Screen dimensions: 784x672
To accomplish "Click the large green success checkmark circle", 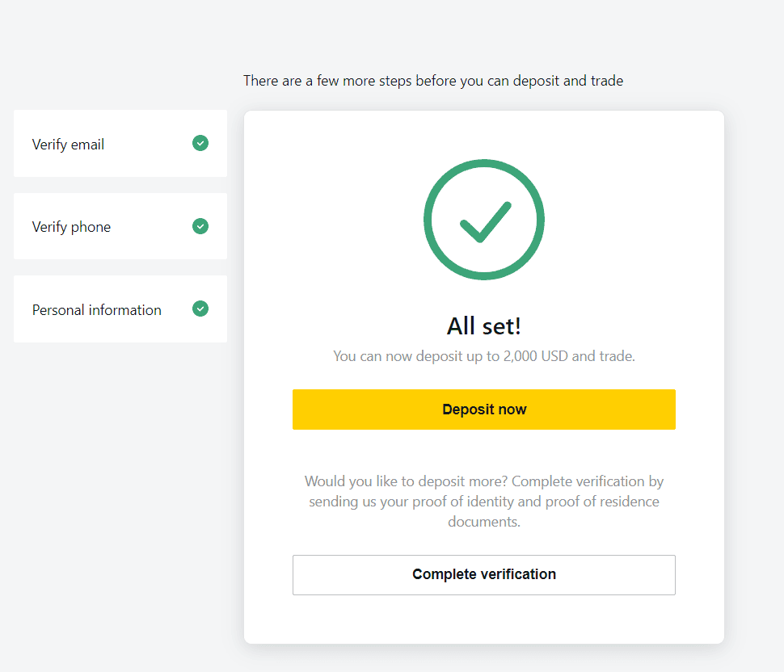I will tap(484, 220).
